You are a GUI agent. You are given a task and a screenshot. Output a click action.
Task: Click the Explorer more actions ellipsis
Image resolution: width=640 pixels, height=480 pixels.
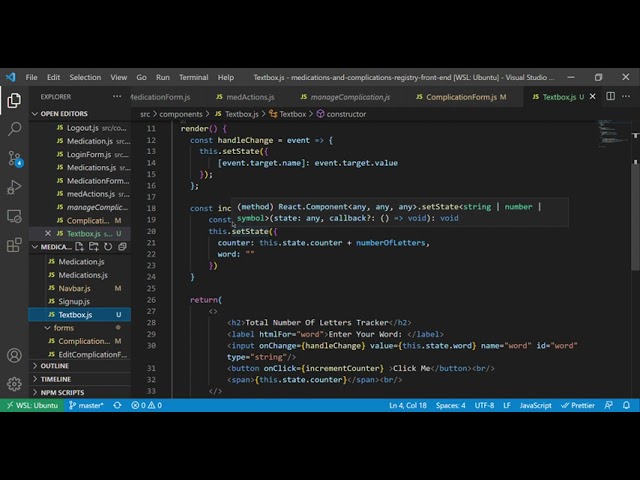117,97
